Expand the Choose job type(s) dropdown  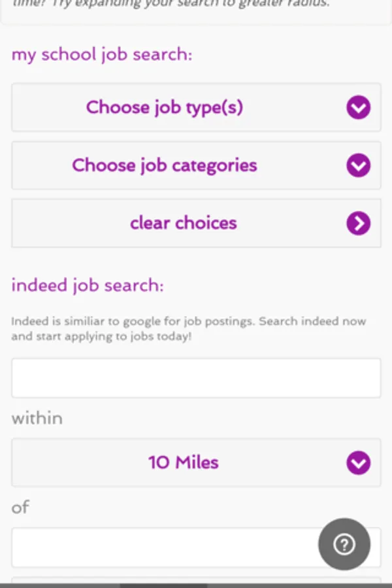(196, 107)
